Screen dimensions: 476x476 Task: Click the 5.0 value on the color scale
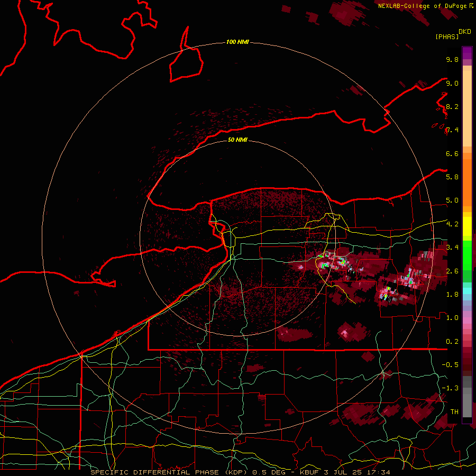tap(452, 200)
